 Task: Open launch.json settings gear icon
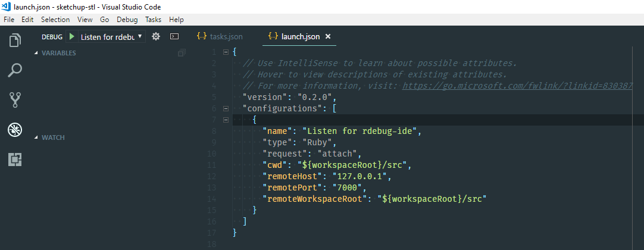[x=156, y=36]
